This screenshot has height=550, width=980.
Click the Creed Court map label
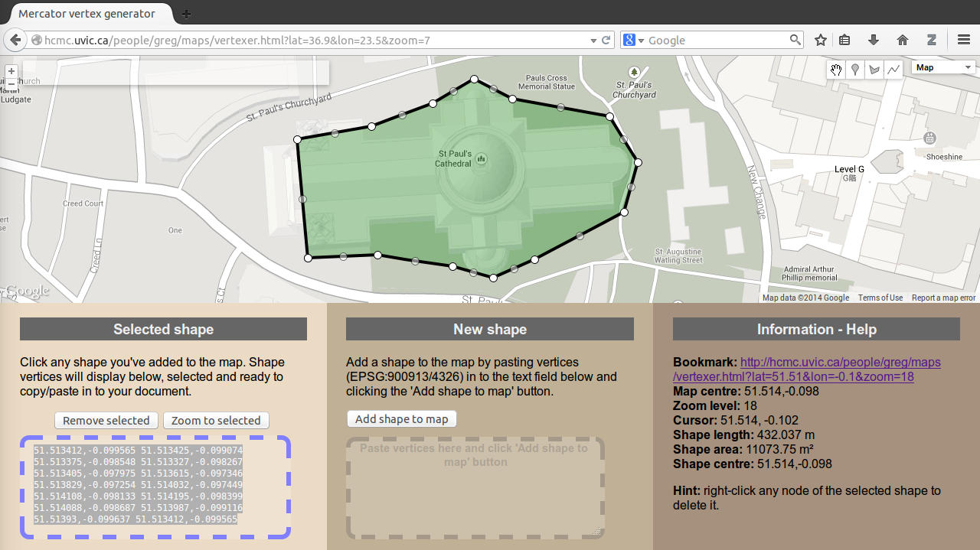83,203
